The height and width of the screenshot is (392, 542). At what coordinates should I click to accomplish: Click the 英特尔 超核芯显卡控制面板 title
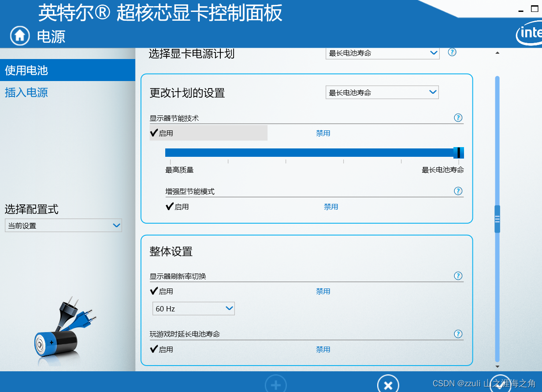(160, 13)
